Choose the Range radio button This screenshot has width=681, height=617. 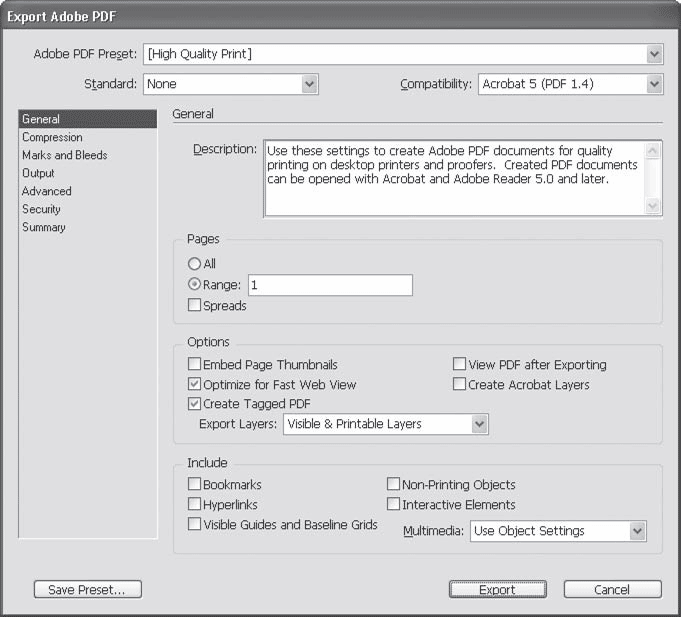click(195, 285)
